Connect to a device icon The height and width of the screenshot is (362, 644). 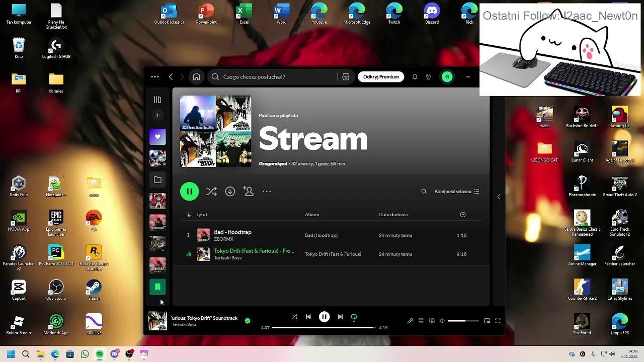click(x=432, y=321)
